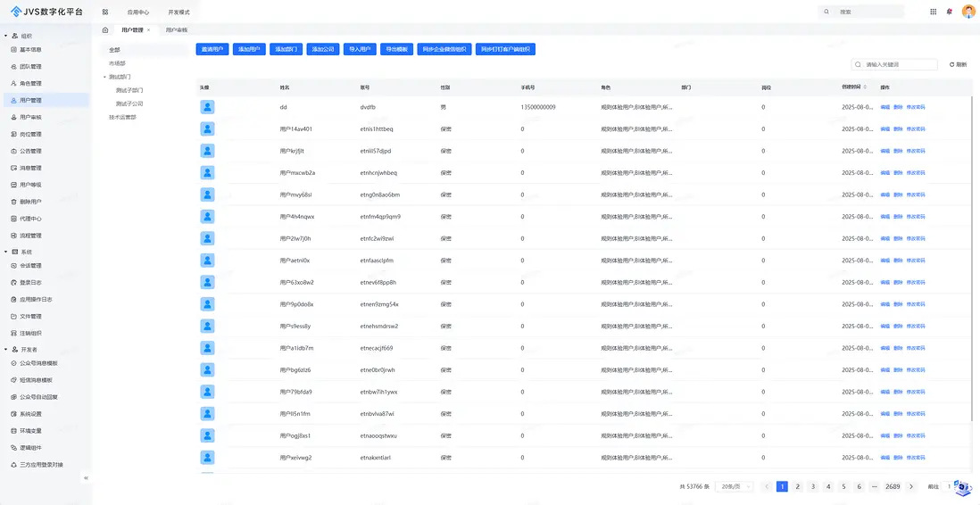Open 岗位管理 sidebar entry
The width and height of the screenshot is (980, 505).
[30, 134]
